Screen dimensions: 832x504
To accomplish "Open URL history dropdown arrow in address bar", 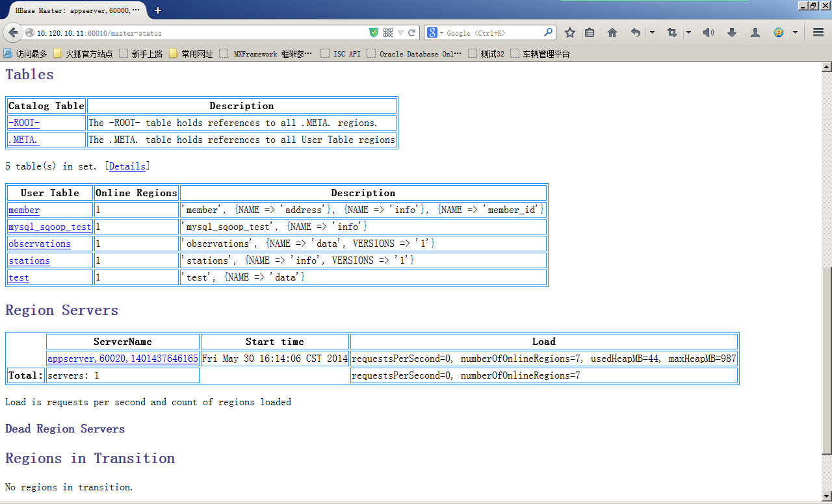I will [400, 32].
